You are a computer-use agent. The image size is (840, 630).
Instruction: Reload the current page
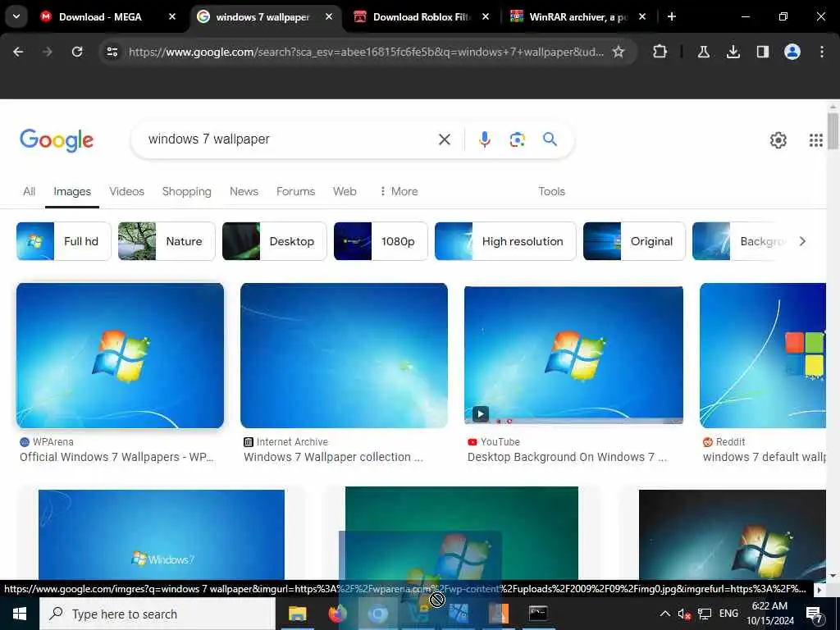click(x=77, y=52)
